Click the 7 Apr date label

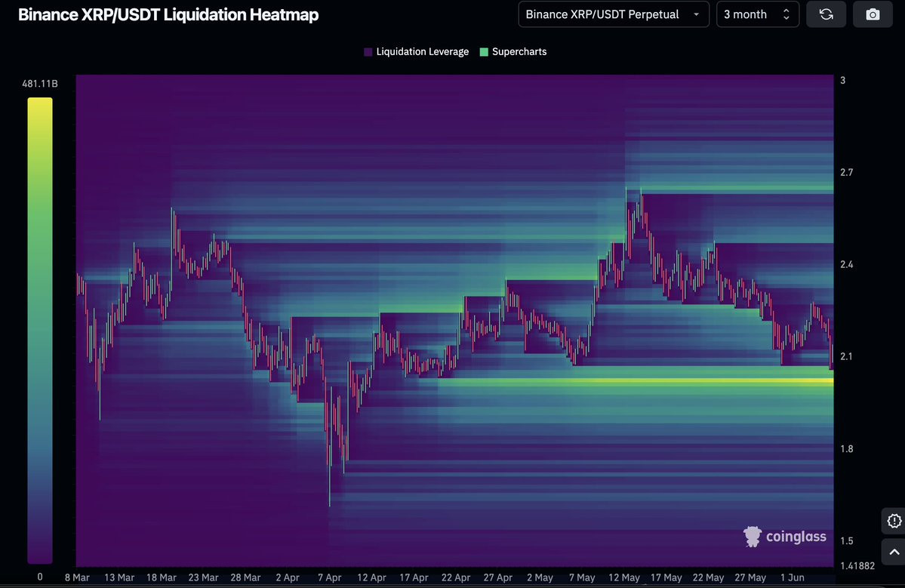point(330,577)
